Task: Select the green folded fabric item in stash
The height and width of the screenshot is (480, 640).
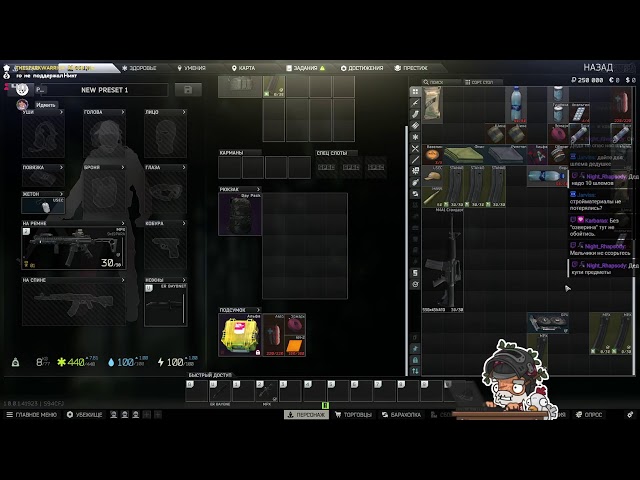Action: pyautogui.click(x=463, y=155)
